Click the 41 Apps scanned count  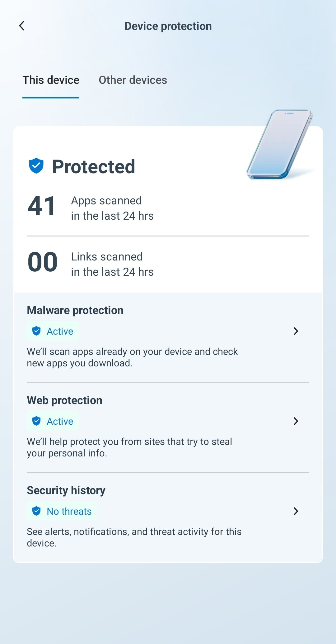42,206
